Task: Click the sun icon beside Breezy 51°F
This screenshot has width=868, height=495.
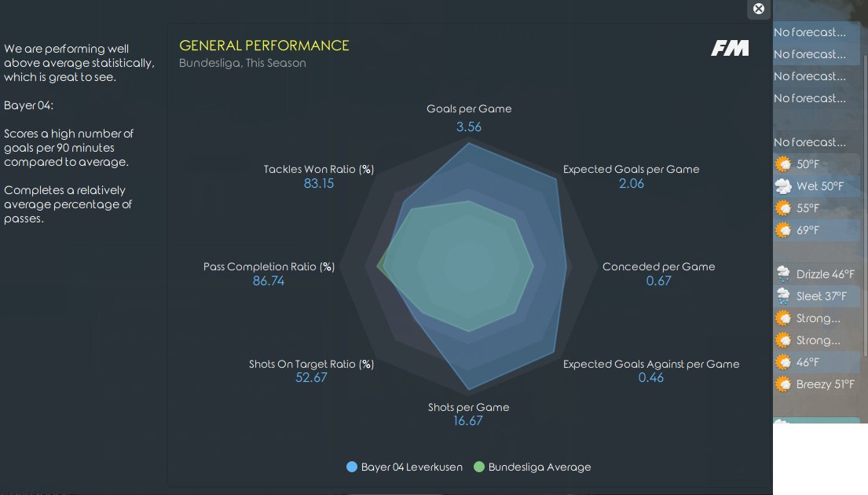Action: pyautogui.click(x=783, y=383)
